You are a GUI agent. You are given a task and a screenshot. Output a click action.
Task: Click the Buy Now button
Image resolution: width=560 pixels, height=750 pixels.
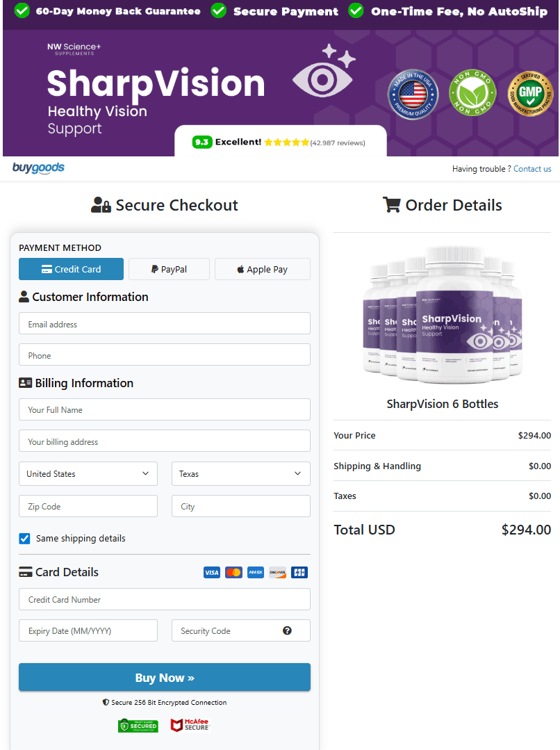pos(165,677)
